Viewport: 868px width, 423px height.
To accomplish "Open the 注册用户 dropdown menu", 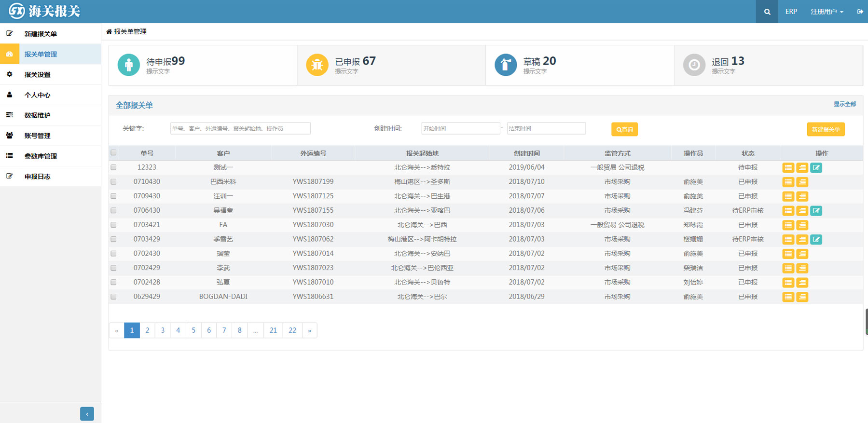I will coord(827,12).
